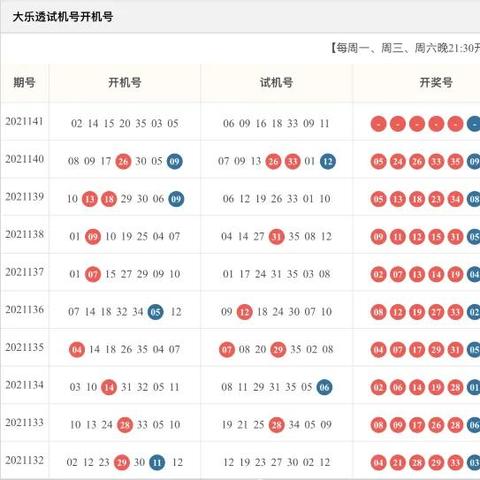480x480 pixels.
Task: Click blue ball 09 in row 2021140 开机号
Action: (175, 161)
